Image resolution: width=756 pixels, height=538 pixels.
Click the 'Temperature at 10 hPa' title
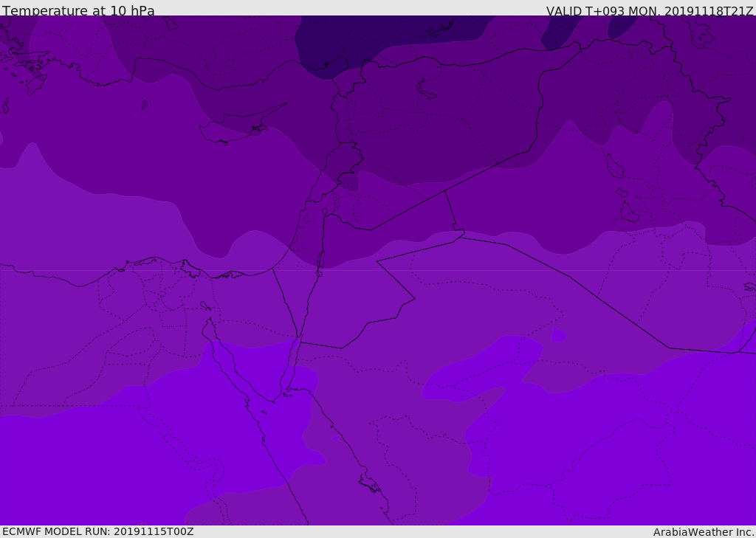(x=78, y=10)
